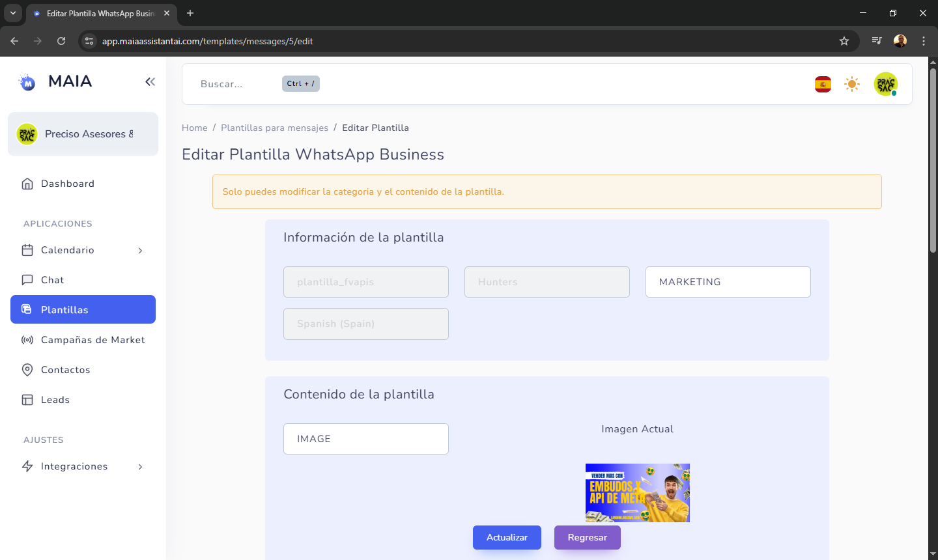Bookmark this page with star icon
The width and height of the screenshot is (938, 560).
pos(844,41)
